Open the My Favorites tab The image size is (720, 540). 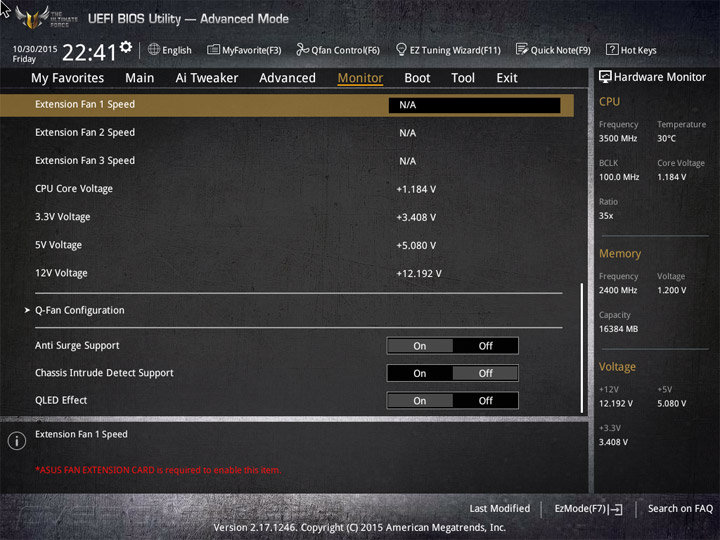tap(68, 78)
